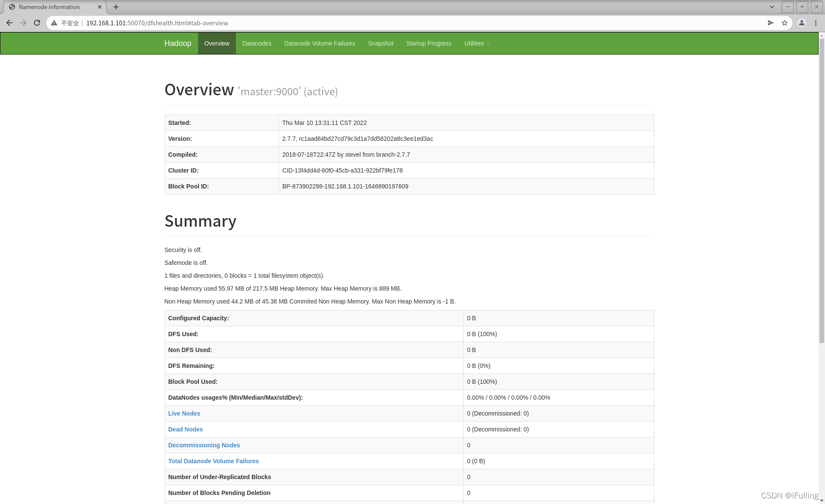Open a new browser tab

tap(116, 7)
